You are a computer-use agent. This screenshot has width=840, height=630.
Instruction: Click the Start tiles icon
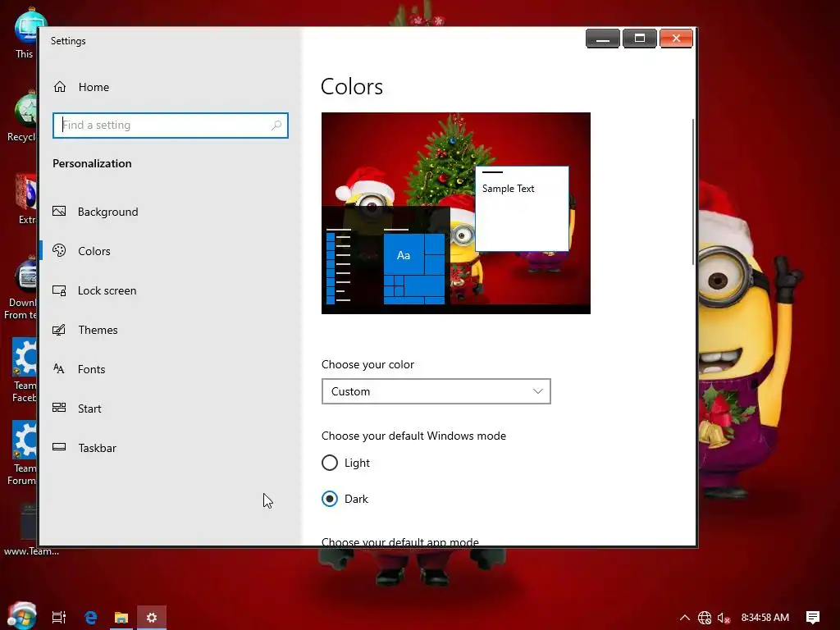pos(59,408)
